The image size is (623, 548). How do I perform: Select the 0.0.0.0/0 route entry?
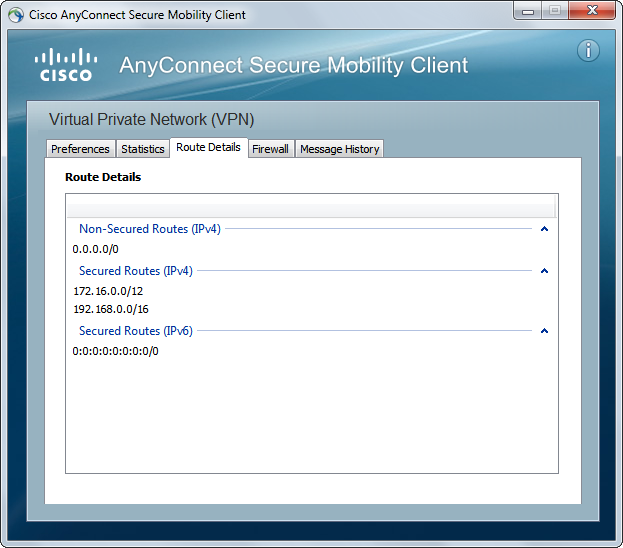[95, 250]
